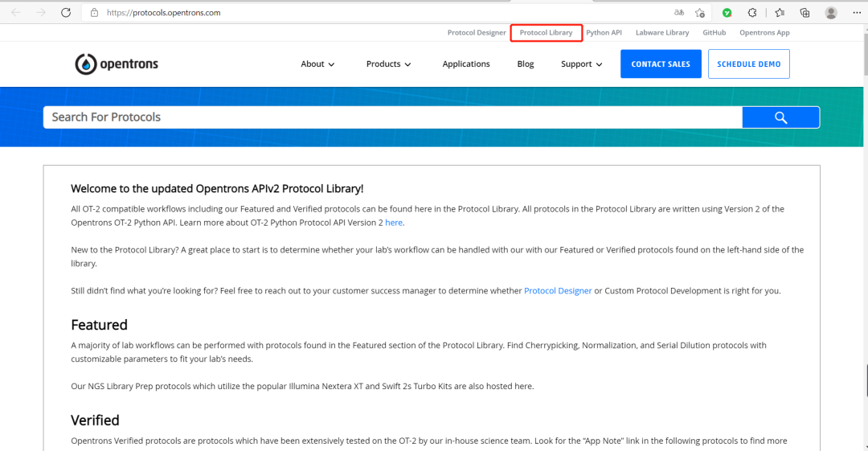Open GitHub top link
868x451 pixels.
tap(714, 33)
